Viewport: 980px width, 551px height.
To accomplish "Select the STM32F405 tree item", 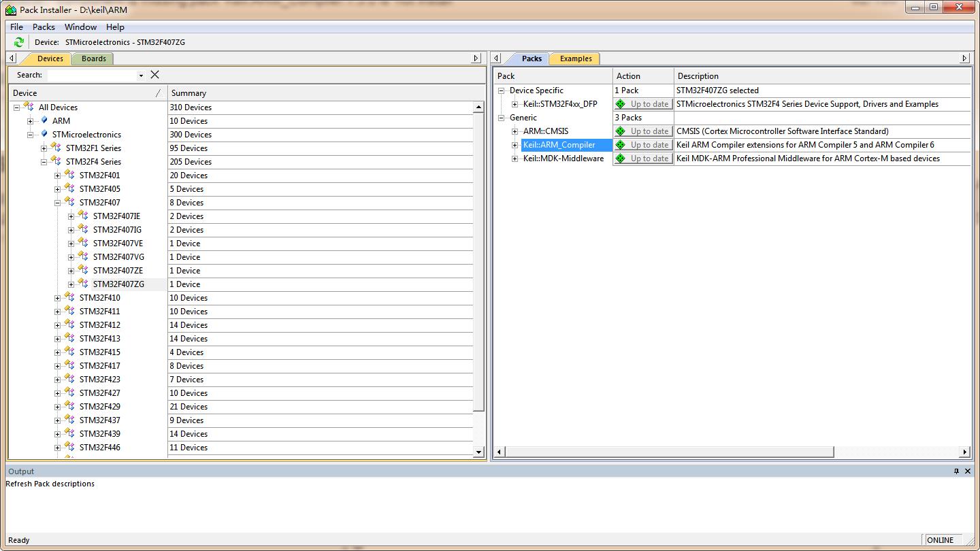I will point(99,188).
